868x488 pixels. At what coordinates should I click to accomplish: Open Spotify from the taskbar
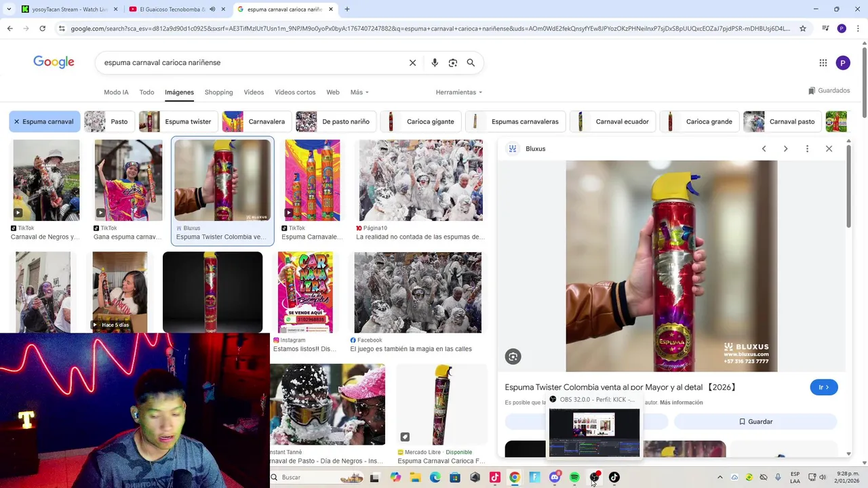coord(574,477)
